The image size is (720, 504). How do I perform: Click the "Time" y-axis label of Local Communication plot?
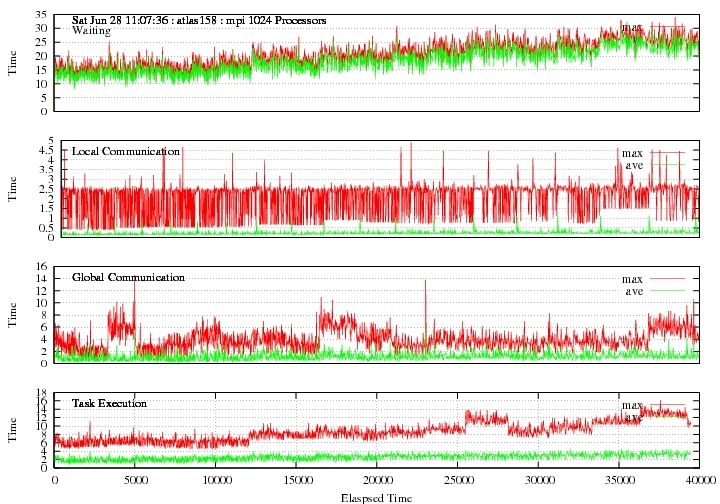click(12, 189)
